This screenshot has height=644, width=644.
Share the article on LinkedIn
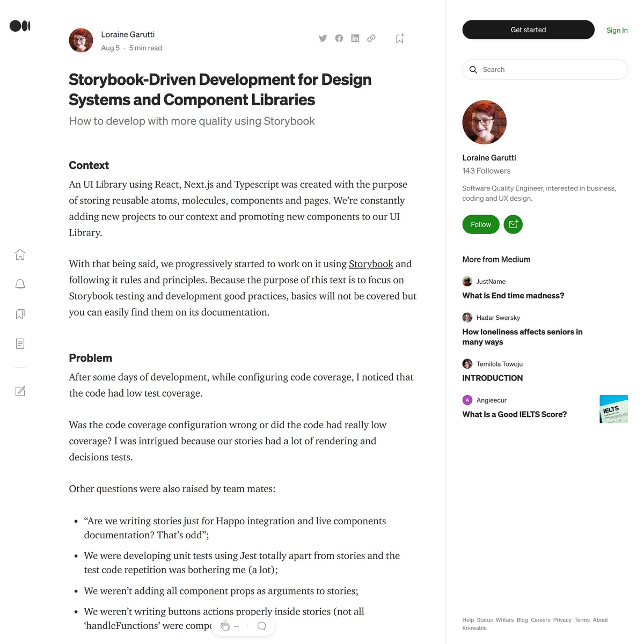[355, 38]
